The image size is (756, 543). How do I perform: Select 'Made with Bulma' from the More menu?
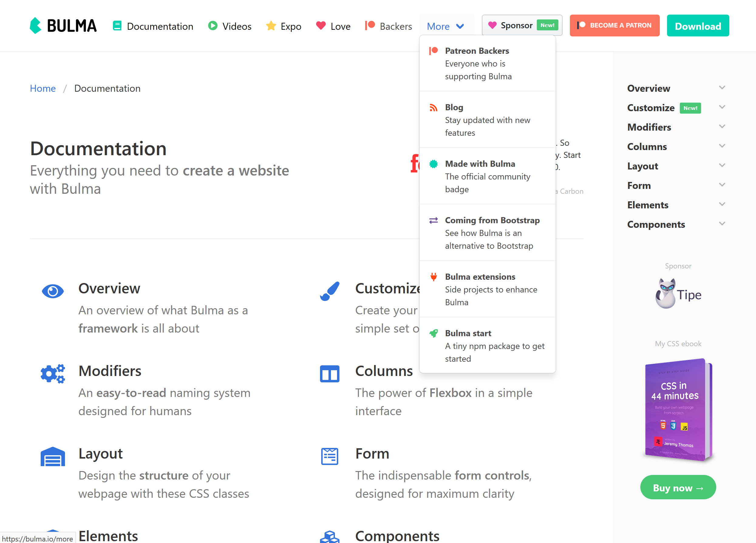480,164
